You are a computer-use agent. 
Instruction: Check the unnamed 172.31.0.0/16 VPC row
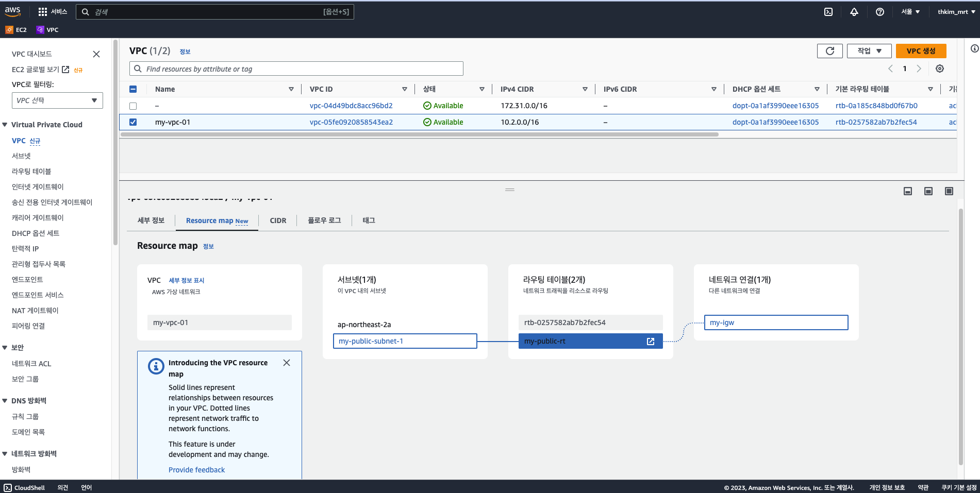click(133, 106)
